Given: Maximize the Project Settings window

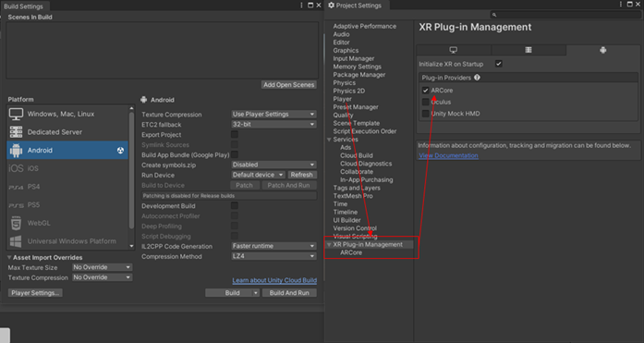Looking at the screenshot, I should coord(629,4).
